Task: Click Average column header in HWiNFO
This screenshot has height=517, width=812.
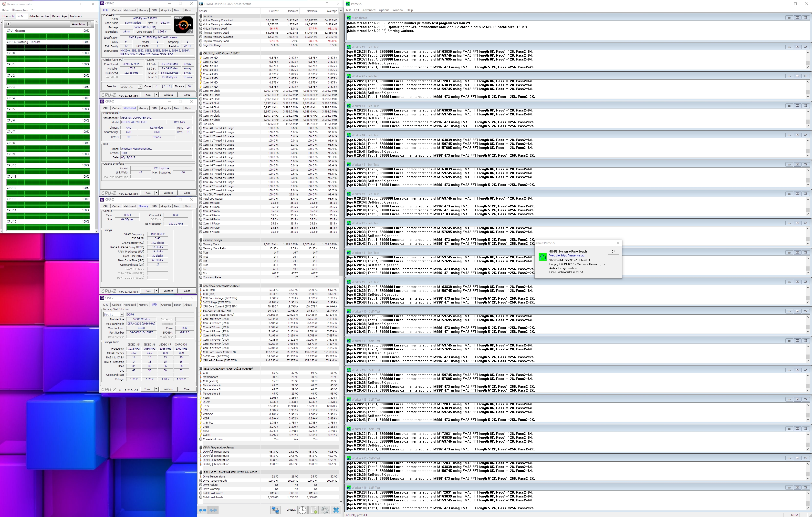Action: pyautogui.click(x=332, y=11)
